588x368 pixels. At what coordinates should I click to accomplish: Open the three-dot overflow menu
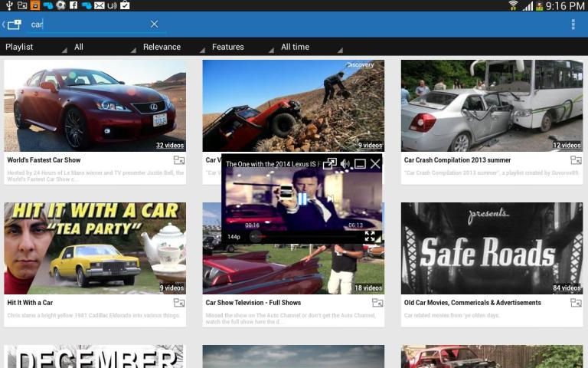pos(573,25)
